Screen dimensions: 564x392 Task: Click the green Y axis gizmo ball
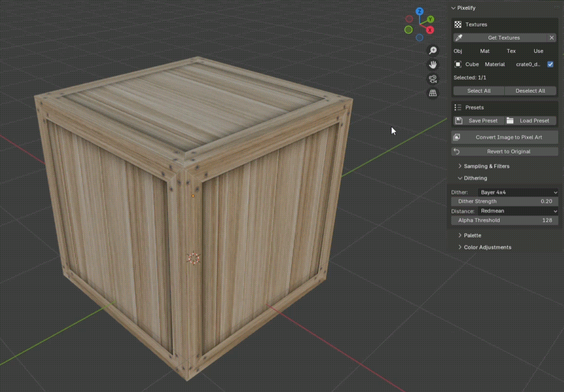click(x=430, y=19)
